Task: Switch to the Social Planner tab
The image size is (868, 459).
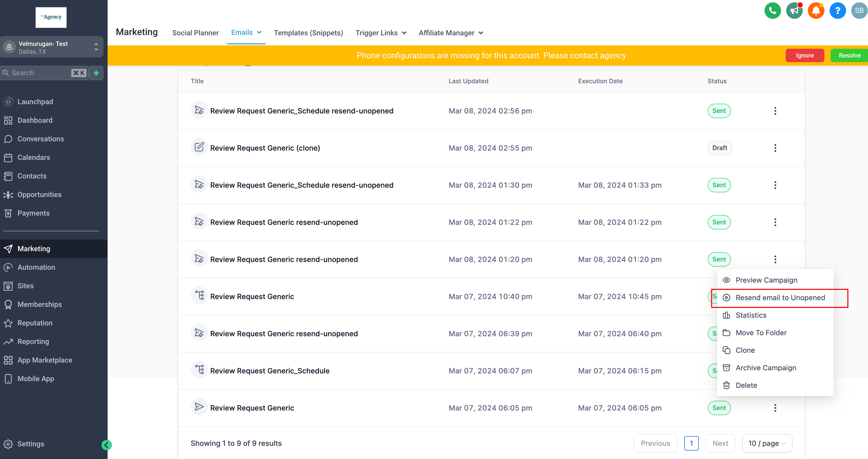Action: tap(195, 33)
